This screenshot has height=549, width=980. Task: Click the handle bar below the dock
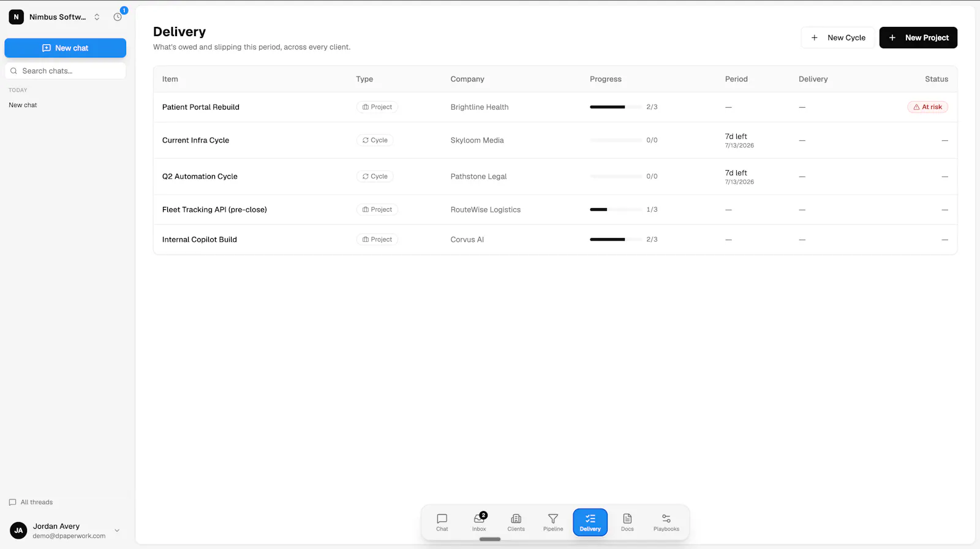[489, 539]
